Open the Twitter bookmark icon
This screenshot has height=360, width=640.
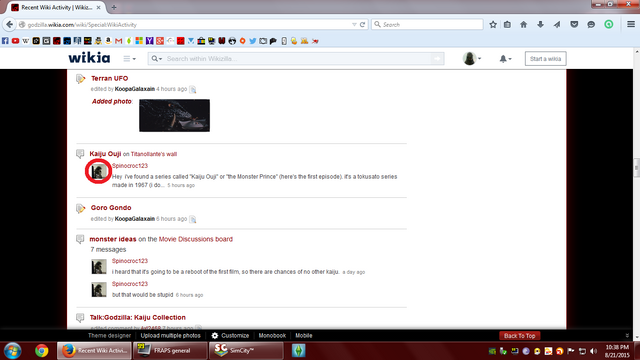point(253,41)
